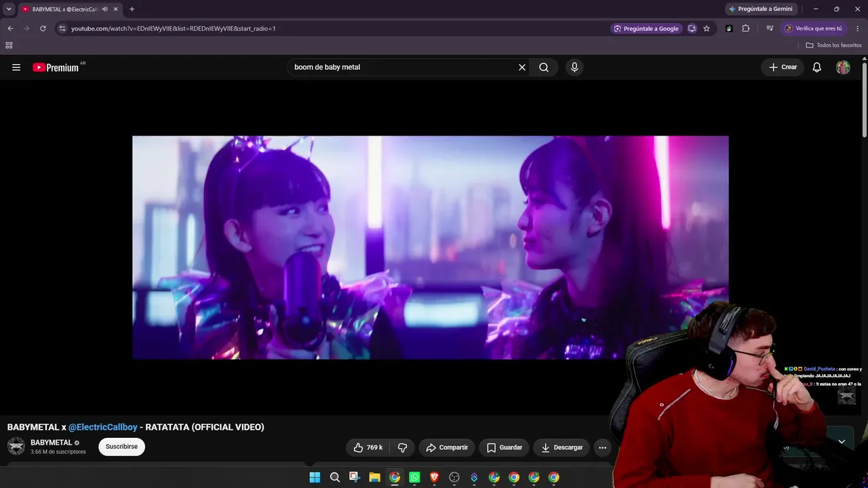Open the apps grid in bookmarks bar

tap(9, 45)
